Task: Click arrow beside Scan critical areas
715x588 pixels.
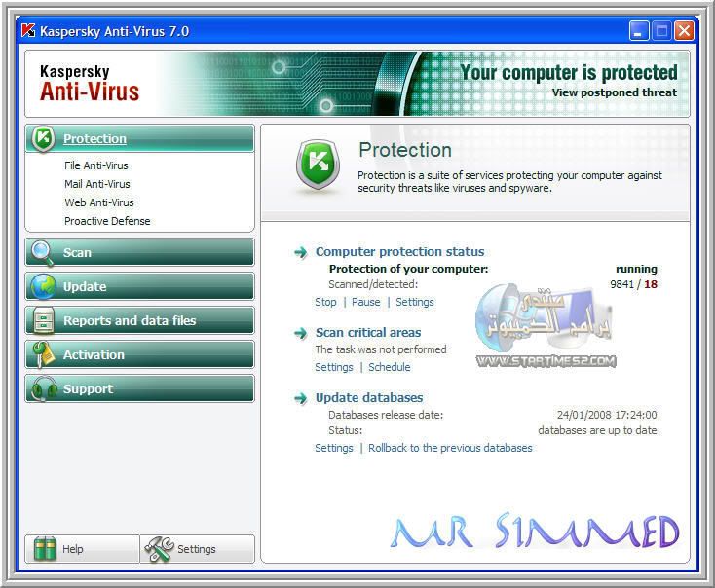Action: coord(300,333)
